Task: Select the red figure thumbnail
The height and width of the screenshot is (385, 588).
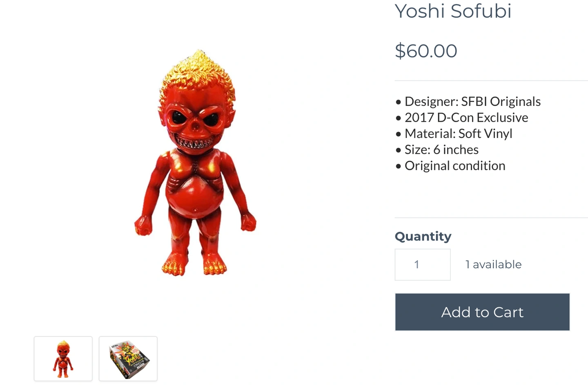Action: 63,359
